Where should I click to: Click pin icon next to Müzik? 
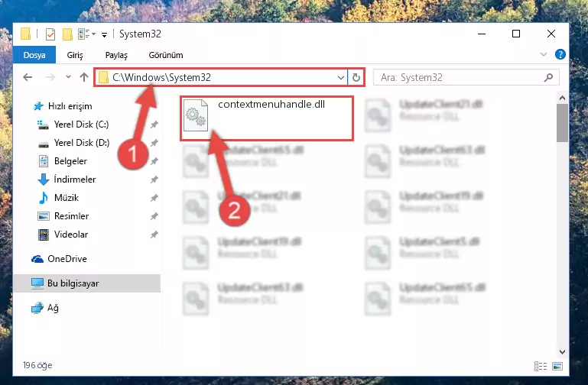[x=154, y=198]
